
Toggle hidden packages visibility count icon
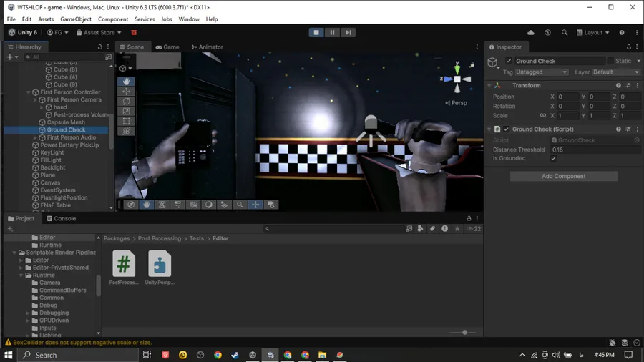pos(474,229)
